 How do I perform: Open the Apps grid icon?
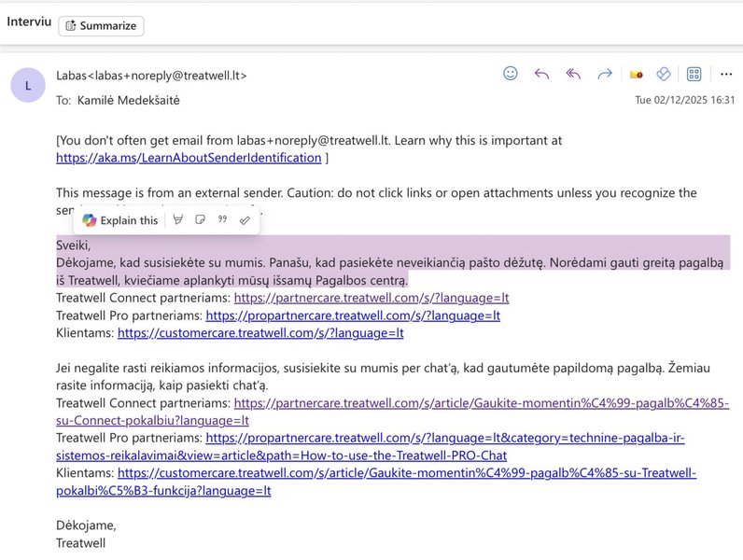click(x=694, y=74)
